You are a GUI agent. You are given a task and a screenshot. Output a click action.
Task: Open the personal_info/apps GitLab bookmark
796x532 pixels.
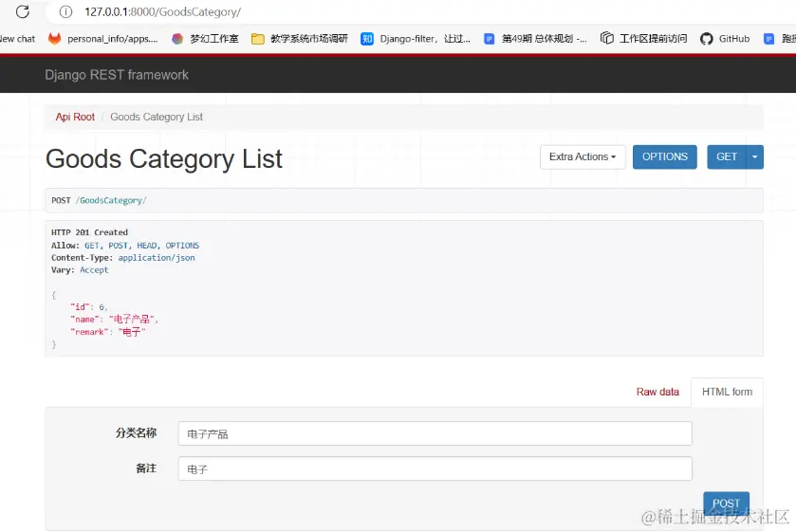click(103, 39)
